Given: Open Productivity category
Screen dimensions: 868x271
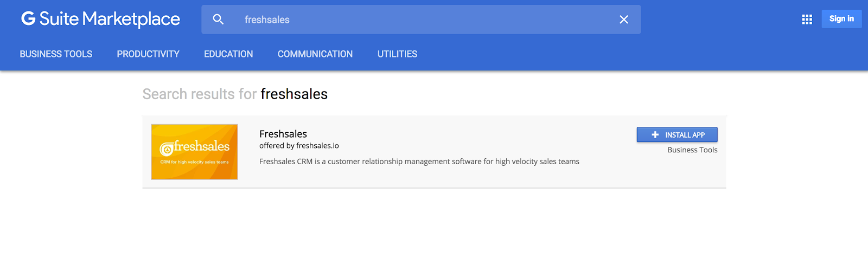Looking at the screenshot, I should [x=148, y=54].
